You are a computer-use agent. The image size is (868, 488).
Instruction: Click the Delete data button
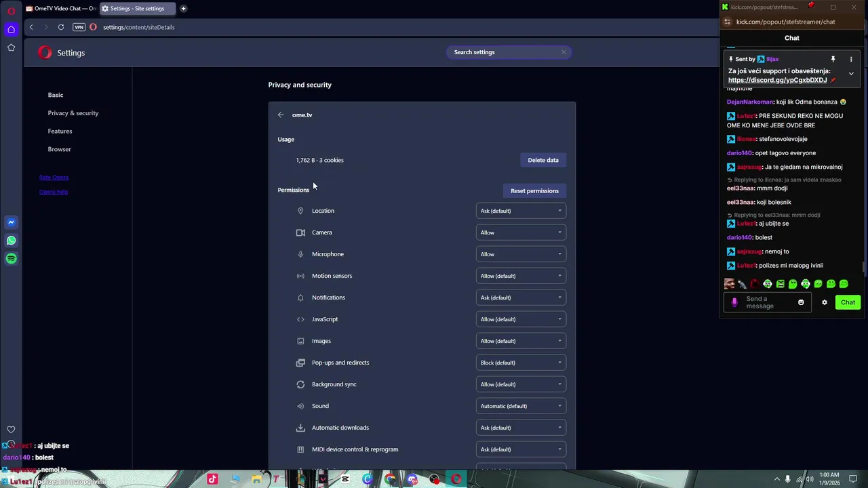(x=543, y=160)
